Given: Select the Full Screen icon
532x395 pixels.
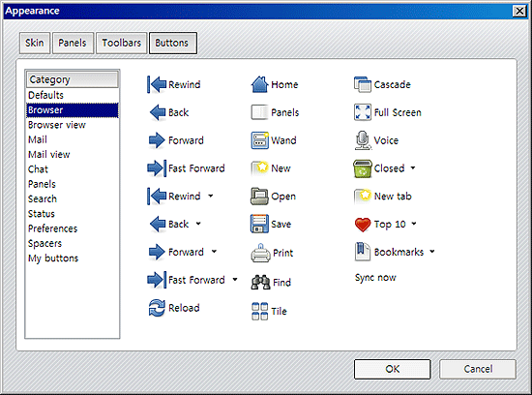Looking at the screenshot, I should pos(363,112).
